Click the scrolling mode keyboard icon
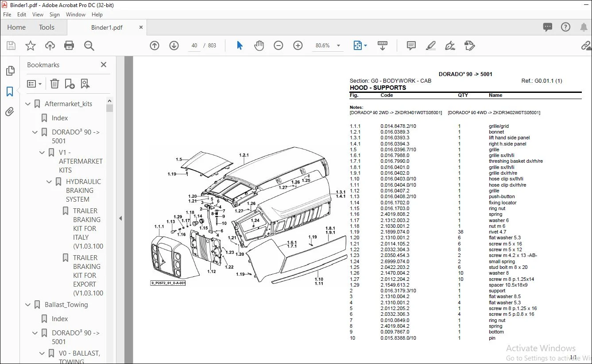 tap(382, 46)
